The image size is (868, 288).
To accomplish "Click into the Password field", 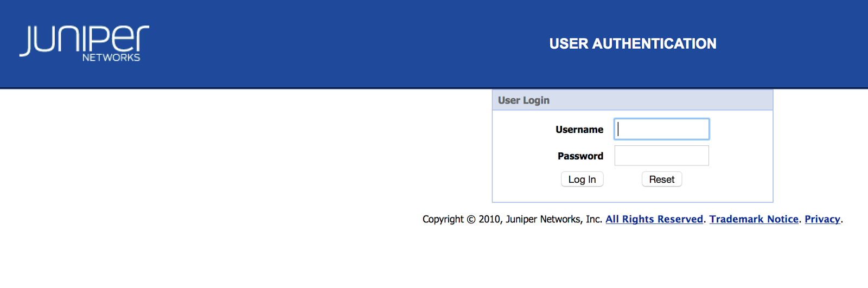I will (x=661, y=156).
